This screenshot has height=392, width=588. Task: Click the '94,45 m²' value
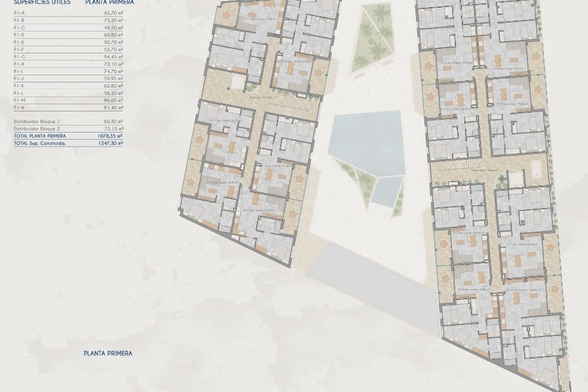click(114, 58)
